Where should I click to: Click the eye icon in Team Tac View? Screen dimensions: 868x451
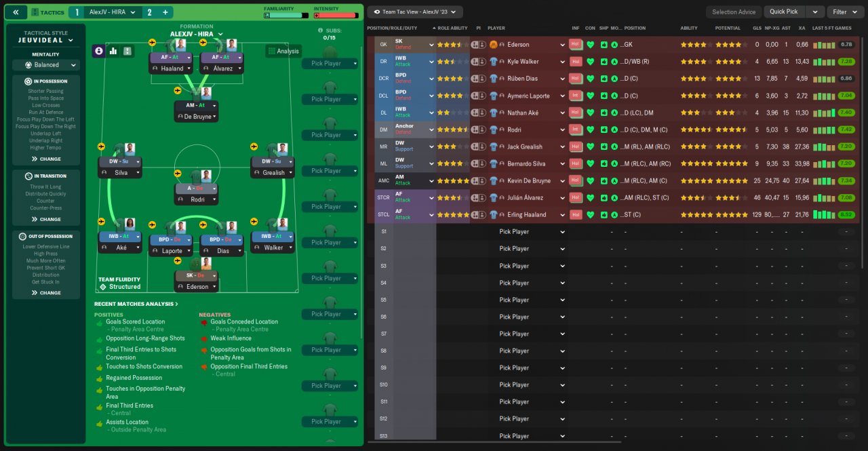tap(377, 12)
